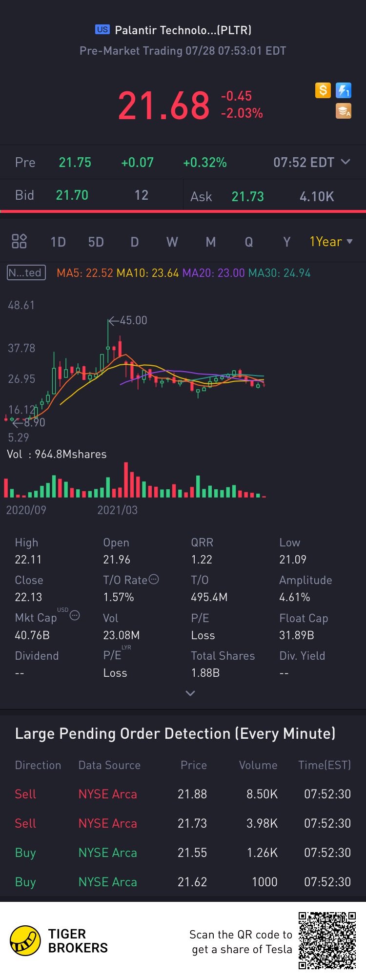Switch chart to 5D tab
Viewport: 366px width, 980px height.
[96, 242]
